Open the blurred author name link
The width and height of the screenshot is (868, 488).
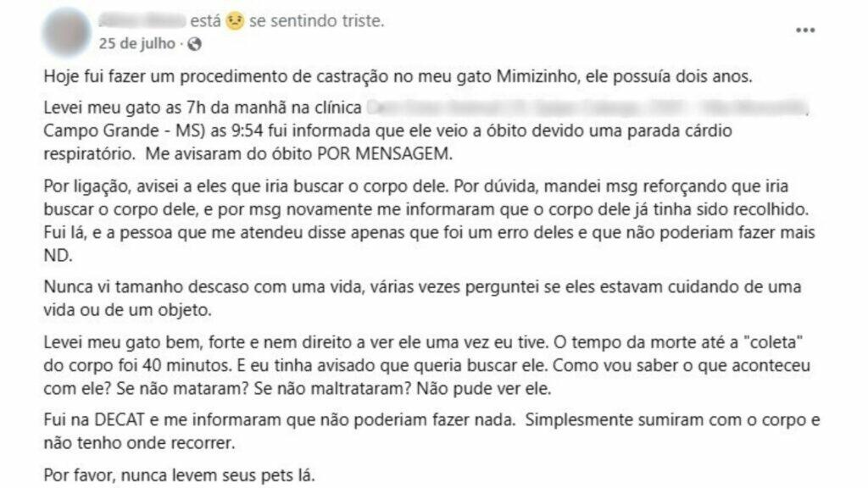click(142, 21)
